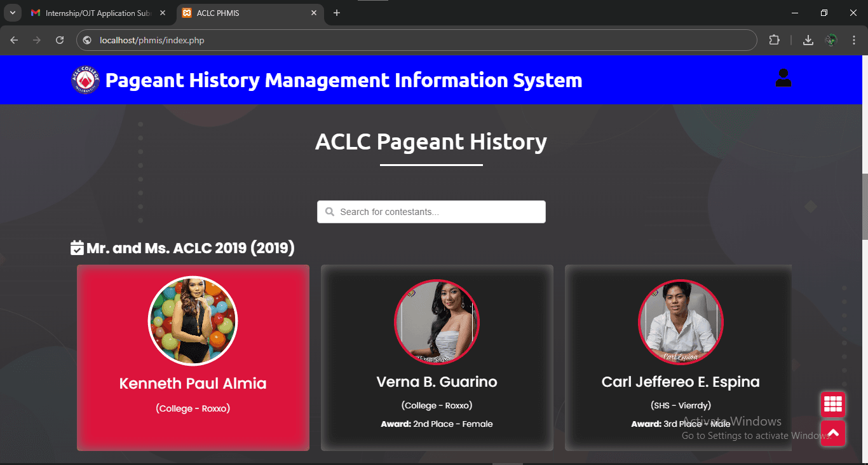This screenshot has width=868, height=465.
Task: Click the red grid menu floating button
Action: (x=832, y=404)
